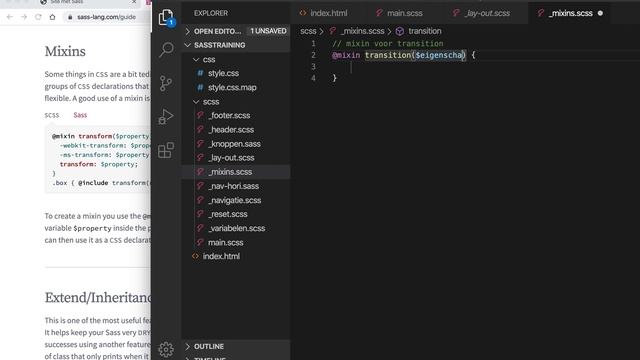Click the HTML icon beside index.html in explorer
This screenshot has height=360, width=640.
click(195, 256)
